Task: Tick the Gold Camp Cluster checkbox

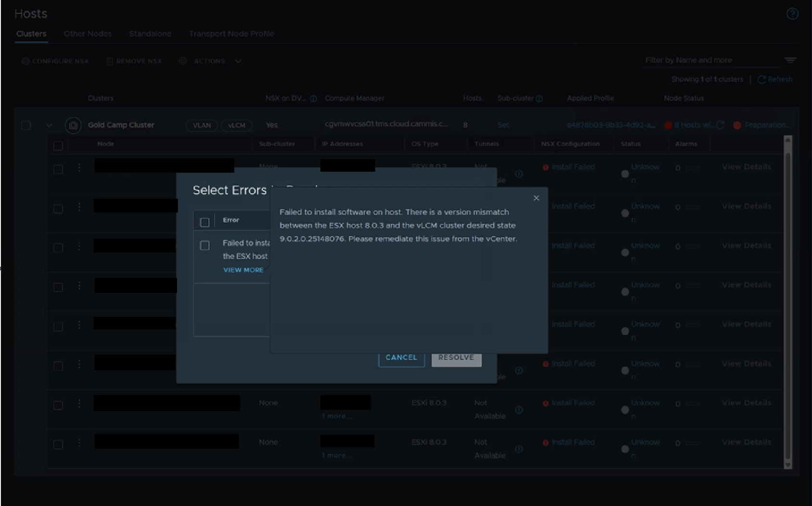Action: click(x=26, y=125)
